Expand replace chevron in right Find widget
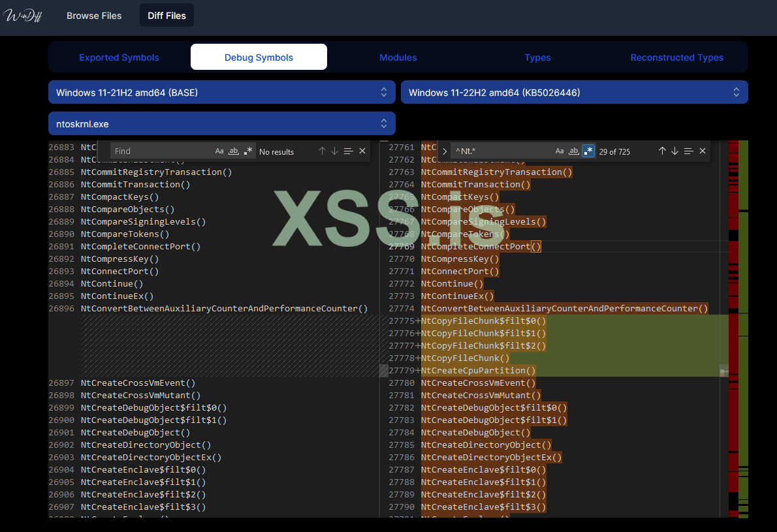 (445, 151)
